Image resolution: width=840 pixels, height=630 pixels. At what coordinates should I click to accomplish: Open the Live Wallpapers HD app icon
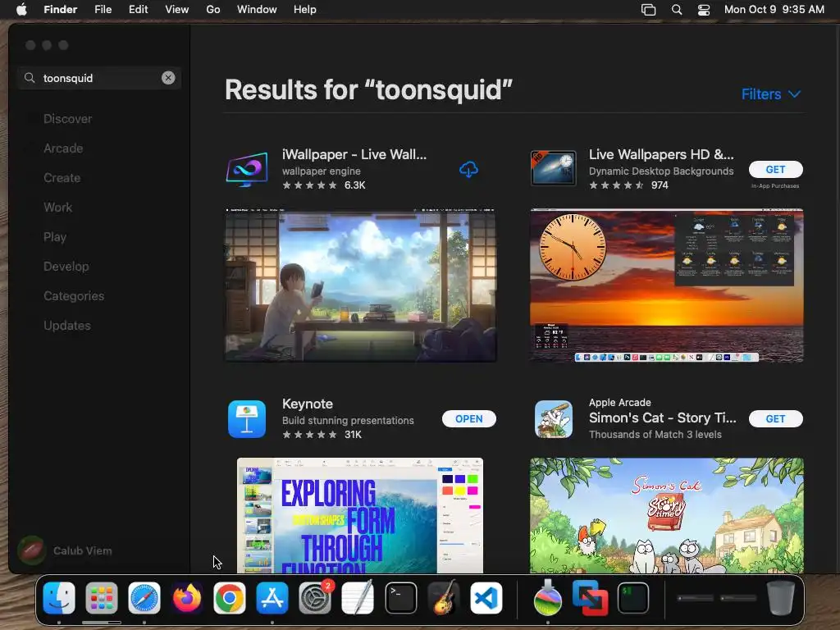pyautogui.click(x=554, y=168)
